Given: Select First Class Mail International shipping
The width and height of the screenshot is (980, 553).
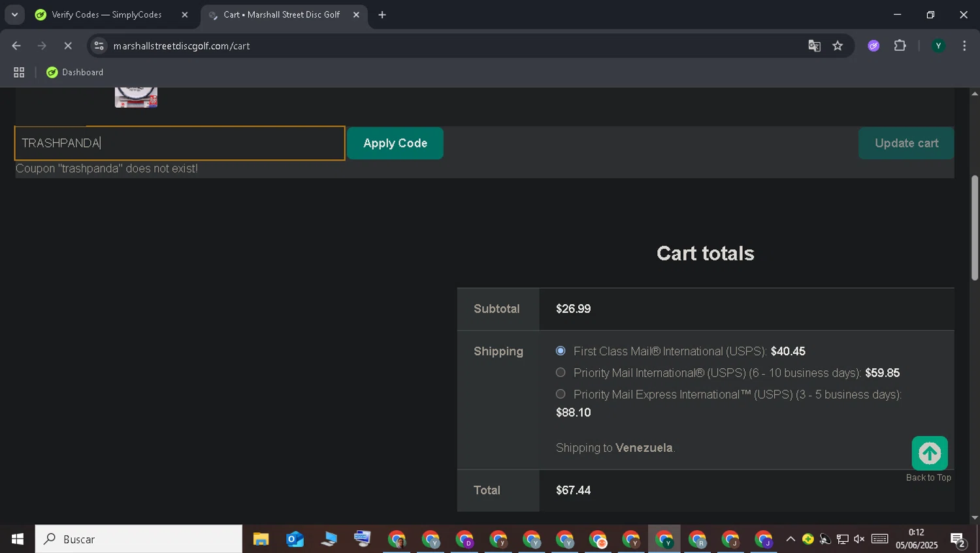Looking at the screenshot, I should [561, 351].
